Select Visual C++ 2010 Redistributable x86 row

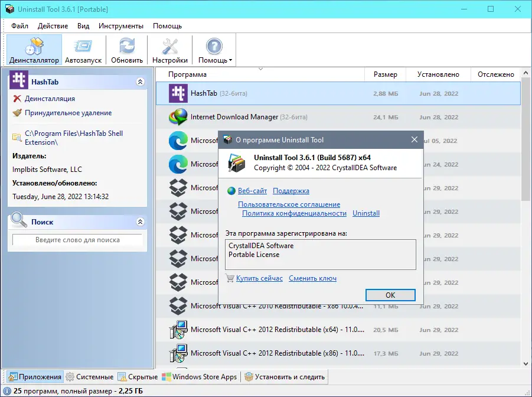point(338,307)
